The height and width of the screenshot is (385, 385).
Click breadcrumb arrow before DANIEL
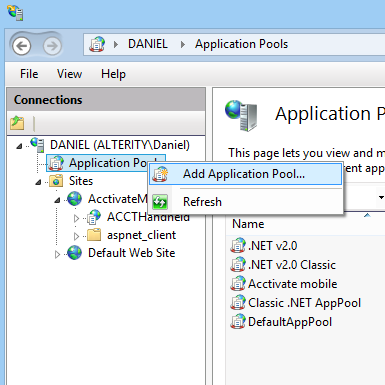(x=116, y=44)
